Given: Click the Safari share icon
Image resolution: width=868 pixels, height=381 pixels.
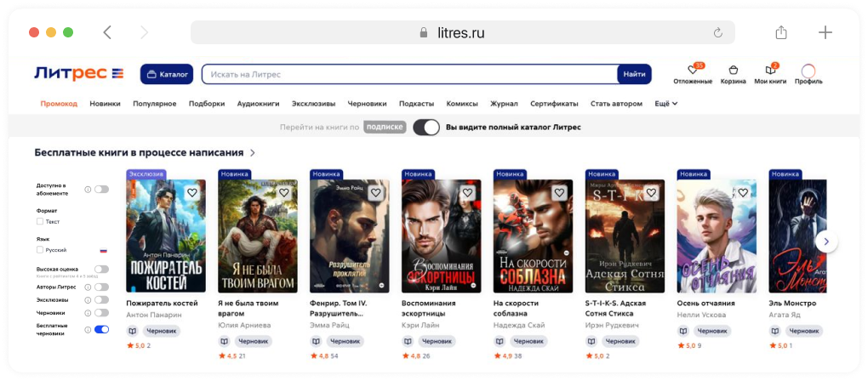Looking at the screenshot, I should coord(781,32).
